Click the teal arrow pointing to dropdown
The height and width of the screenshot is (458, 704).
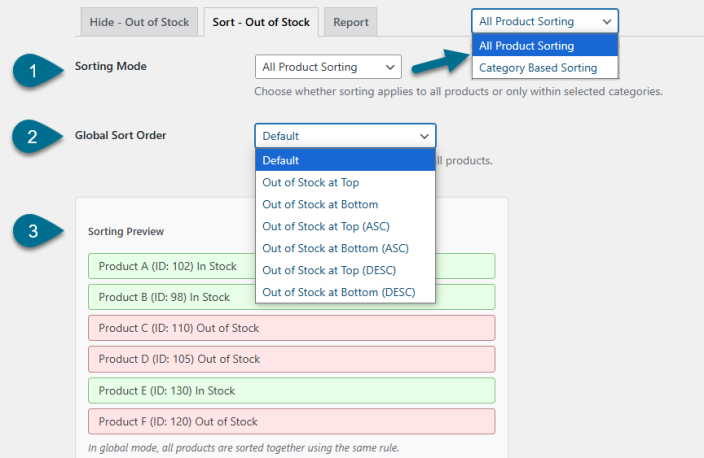click(x=440, y=62)
